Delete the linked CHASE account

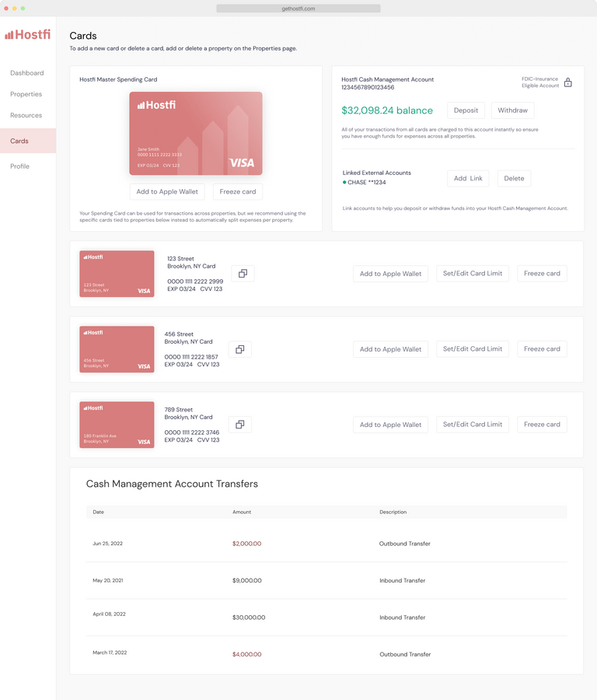pos(514,178)
